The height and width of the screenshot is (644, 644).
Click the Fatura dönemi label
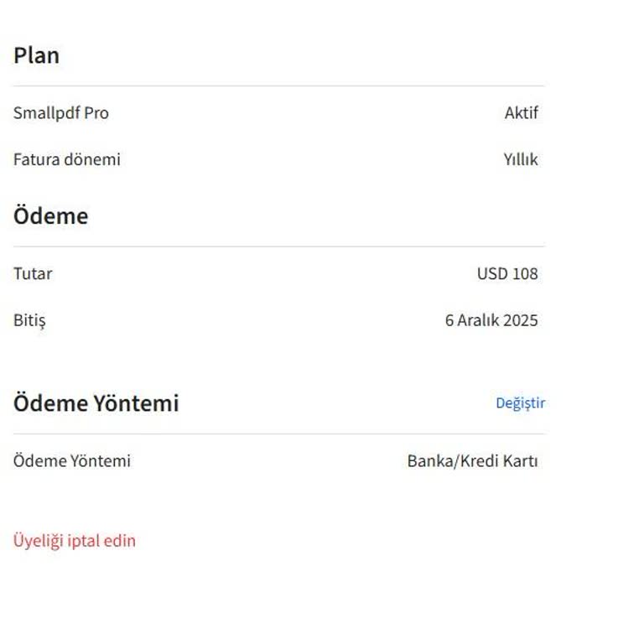click(66, 159)
